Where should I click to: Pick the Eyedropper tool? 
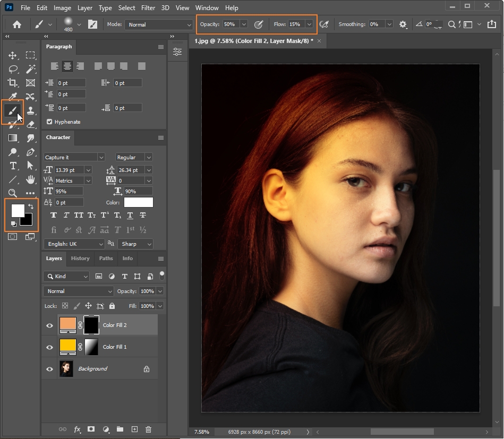point(13,97)
